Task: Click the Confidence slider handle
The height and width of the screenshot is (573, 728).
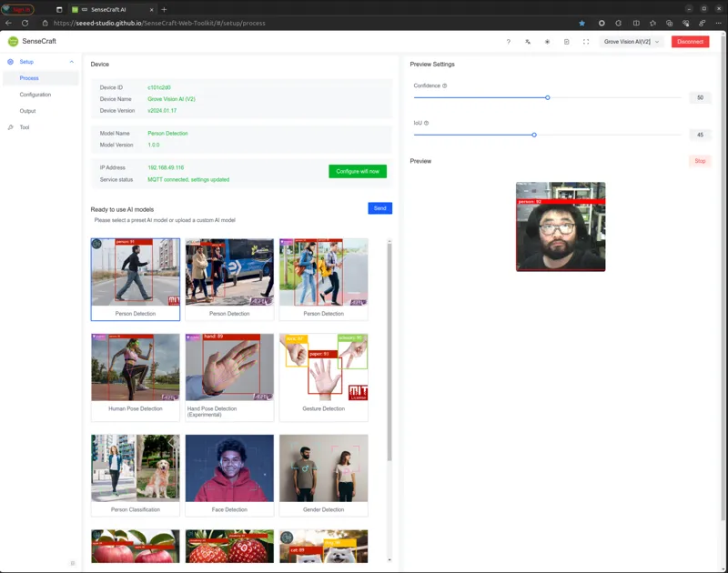Action: tap(548, 97)
